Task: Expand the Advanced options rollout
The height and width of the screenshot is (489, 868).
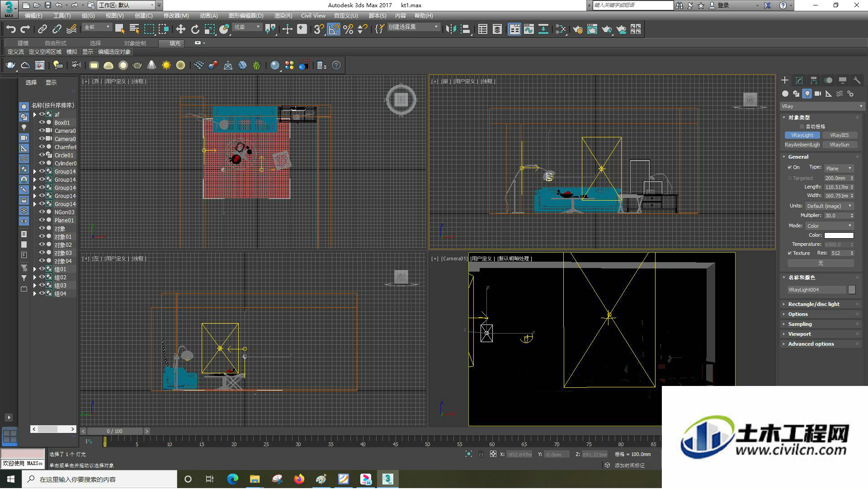Action: [811, 344]
